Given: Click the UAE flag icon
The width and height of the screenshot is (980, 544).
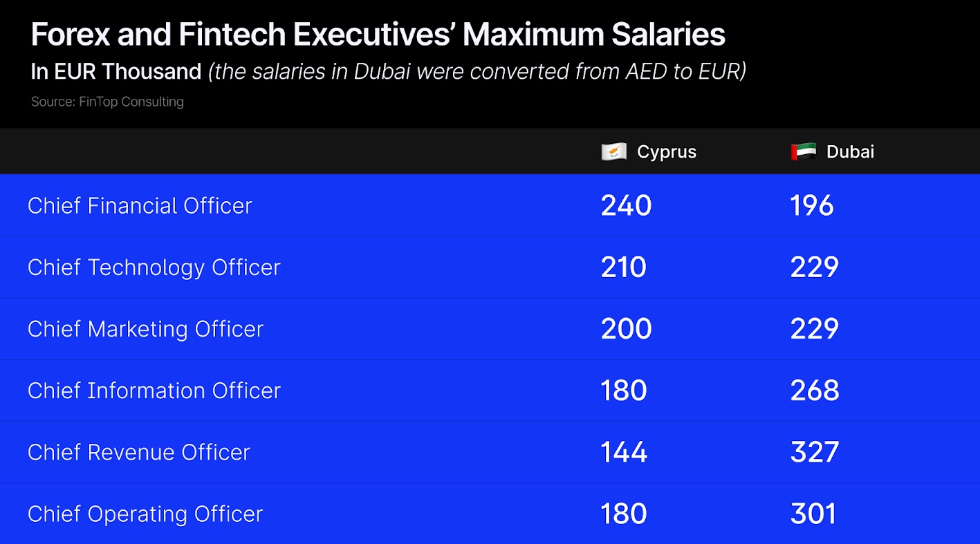Looking at the screenshot, I should click(803, 152).
